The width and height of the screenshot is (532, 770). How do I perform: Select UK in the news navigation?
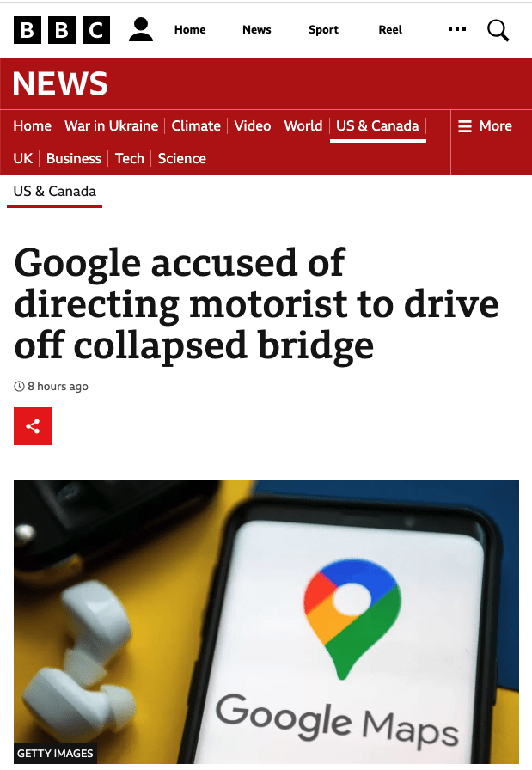23,159
